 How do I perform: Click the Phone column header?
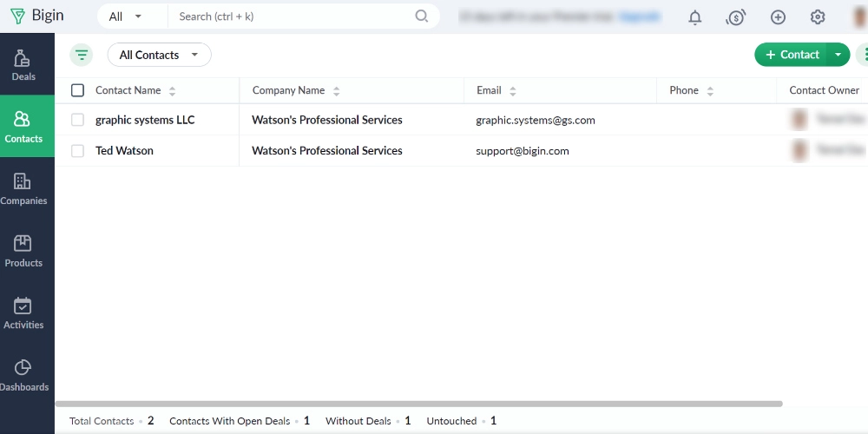coord(684,90)
